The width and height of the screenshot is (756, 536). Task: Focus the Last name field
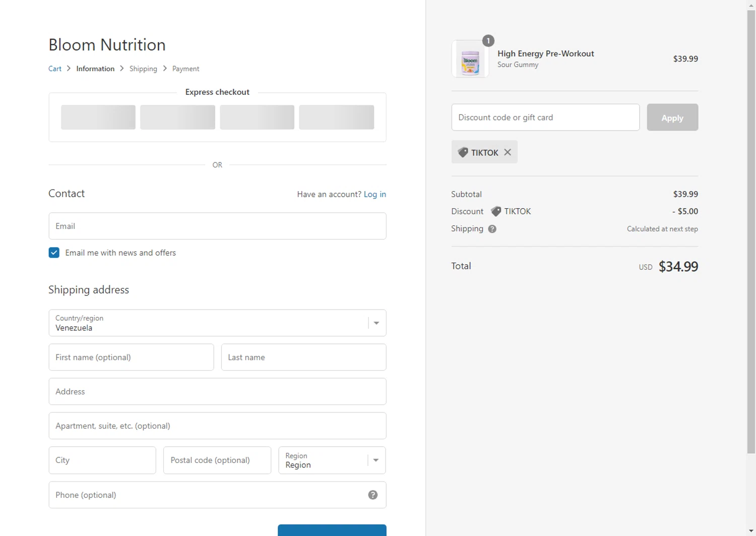coord(303,357)
